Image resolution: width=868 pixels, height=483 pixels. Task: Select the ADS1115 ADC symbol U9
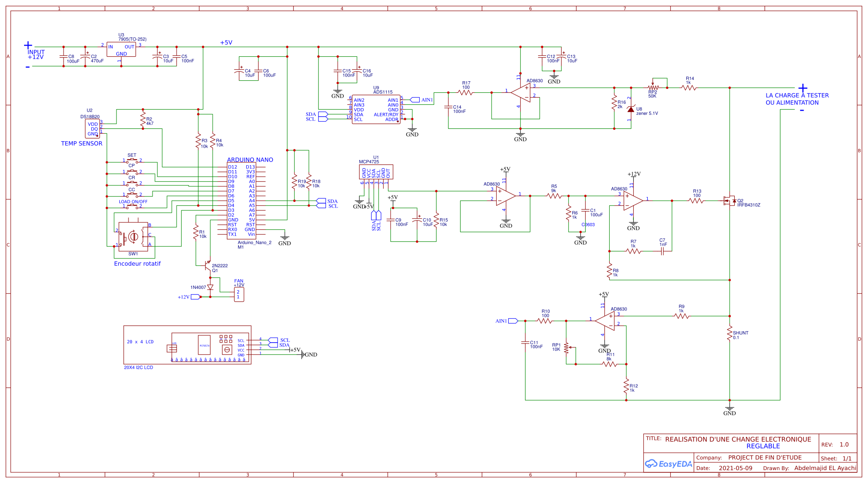point(377,108)
